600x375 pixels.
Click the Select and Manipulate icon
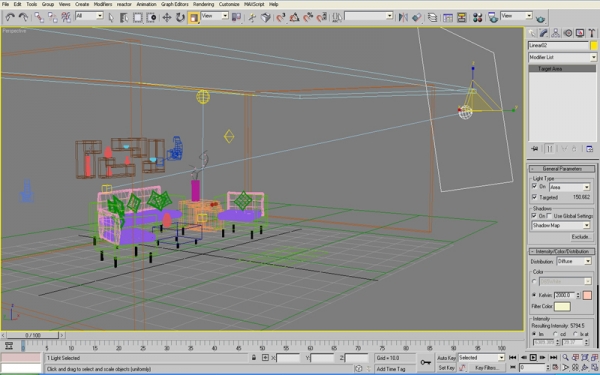(252, 17)
